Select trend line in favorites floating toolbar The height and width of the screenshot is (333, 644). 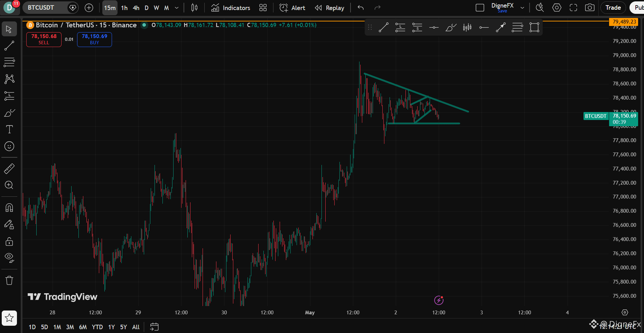(383, 27)
